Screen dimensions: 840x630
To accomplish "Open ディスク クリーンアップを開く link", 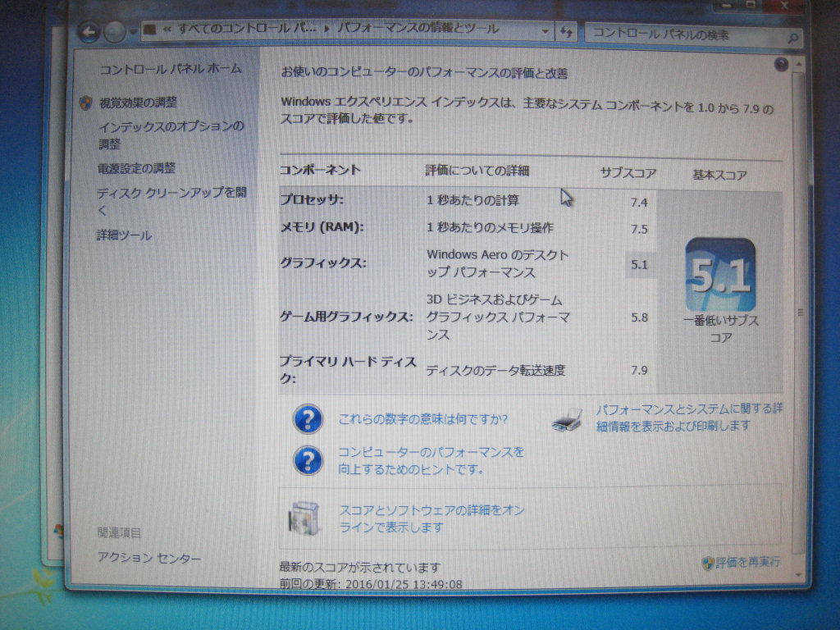I will point(171,202).
